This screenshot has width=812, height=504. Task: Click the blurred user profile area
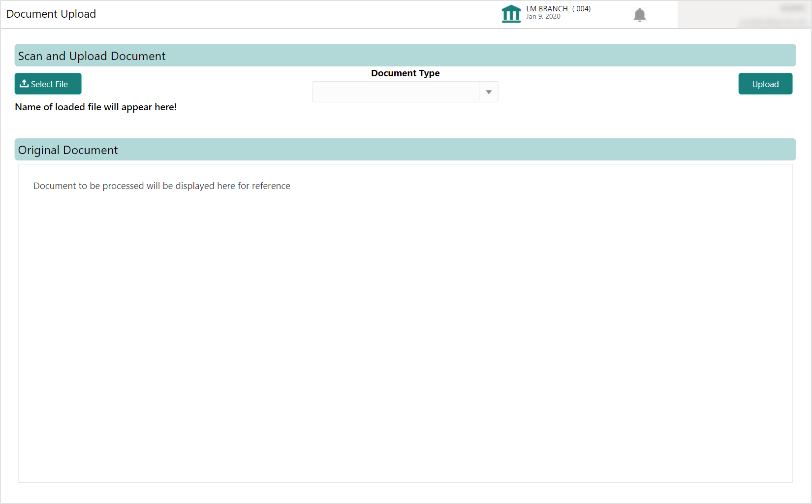[744, 14]
